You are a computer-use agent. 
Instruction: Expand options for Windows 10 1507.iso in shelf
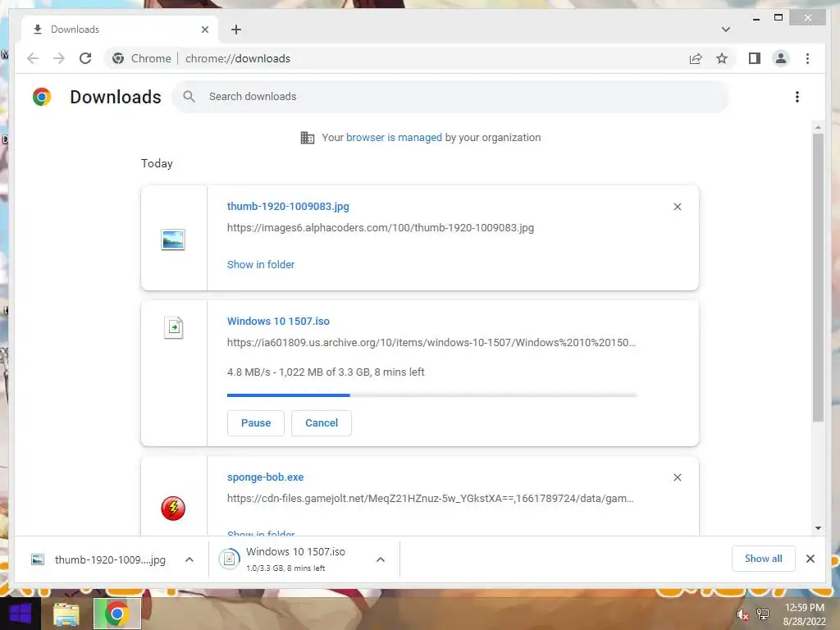tap(381, 559)
